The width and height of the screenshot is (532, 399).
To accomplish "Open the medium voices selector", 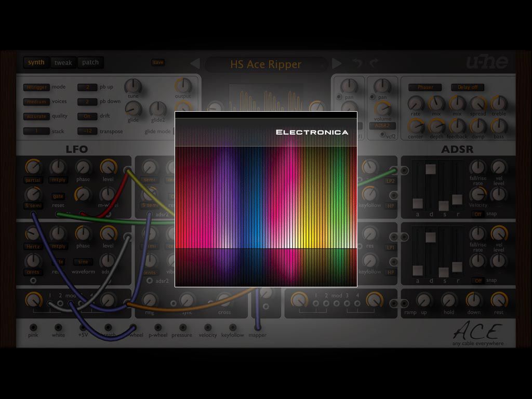I will click(37, 102).
